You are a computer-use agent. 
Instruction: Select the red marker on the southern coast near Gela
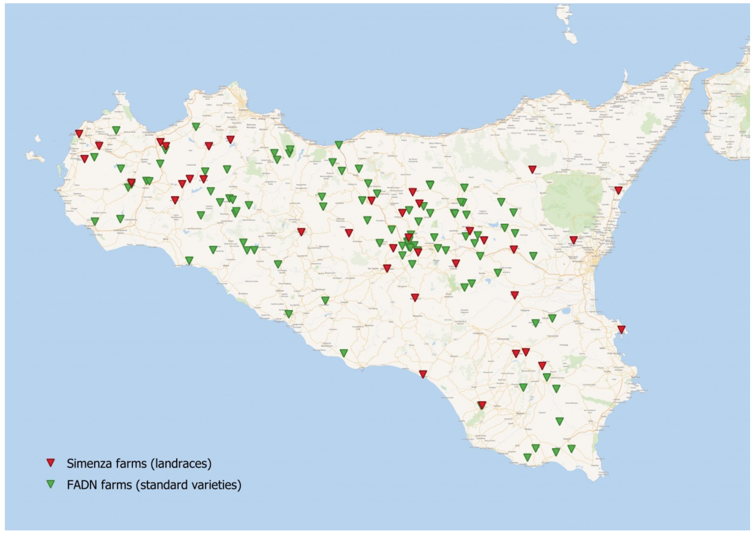point(423,374)
